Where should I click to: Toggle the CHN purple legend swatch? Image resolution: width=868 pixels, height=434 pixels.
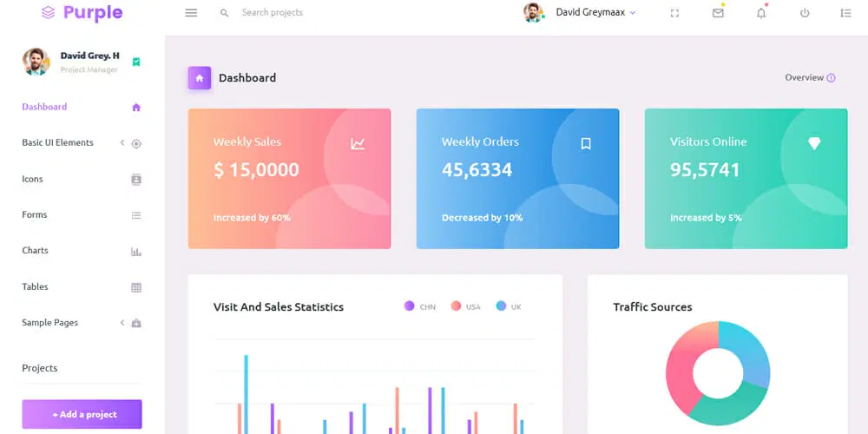(409, 306)
